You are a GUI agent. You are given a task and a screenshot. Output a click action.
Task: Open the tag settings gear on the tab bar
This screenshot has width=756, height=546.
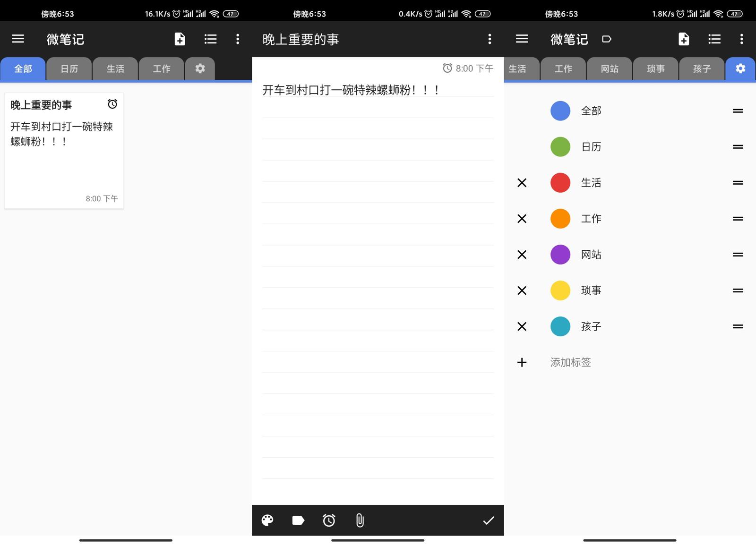(x=740, y=68)
